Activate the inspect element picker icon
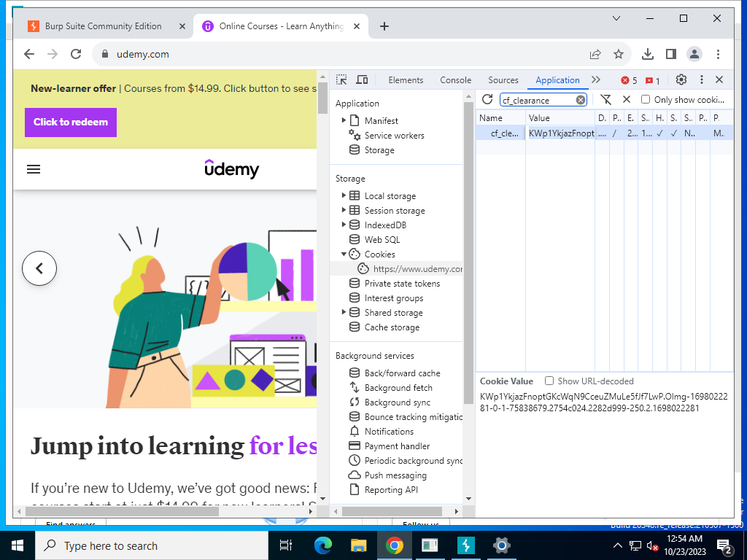 341,80
